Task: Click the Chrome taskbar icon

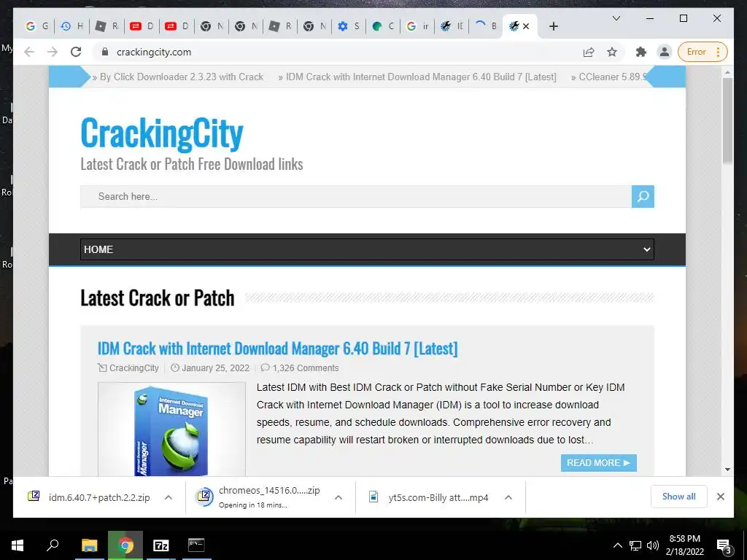Action: point(125,545)
